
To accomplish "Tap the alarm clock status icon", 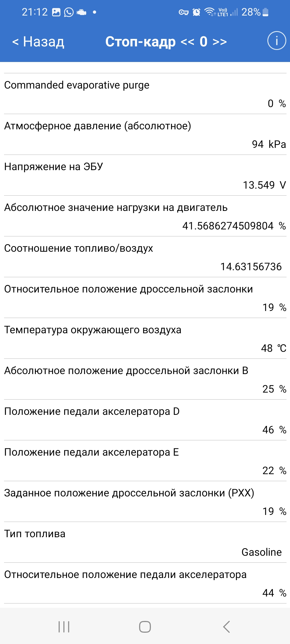I will click(x=197, y=12).
